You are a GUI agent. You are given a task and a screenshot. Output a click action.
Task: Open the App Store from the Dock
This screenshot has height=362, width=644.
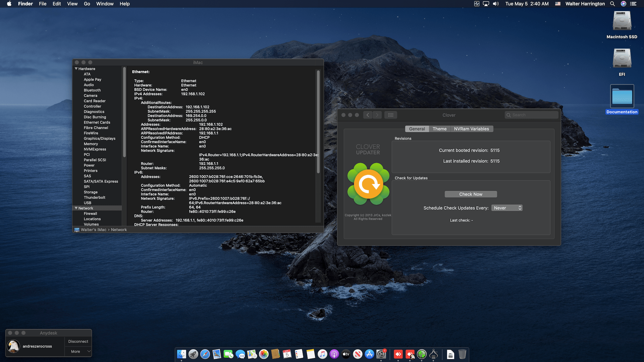point(369,354)
